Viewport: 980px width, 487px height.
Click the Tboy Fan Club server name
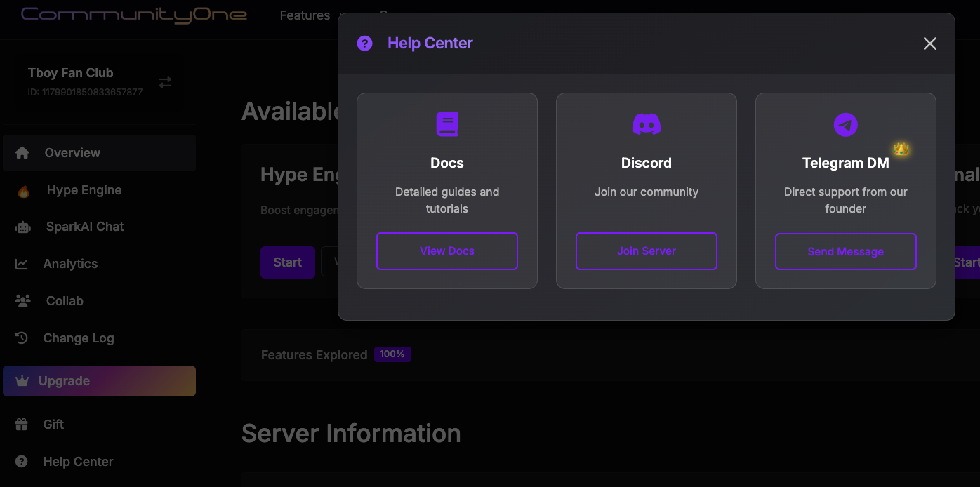[70, 73]
